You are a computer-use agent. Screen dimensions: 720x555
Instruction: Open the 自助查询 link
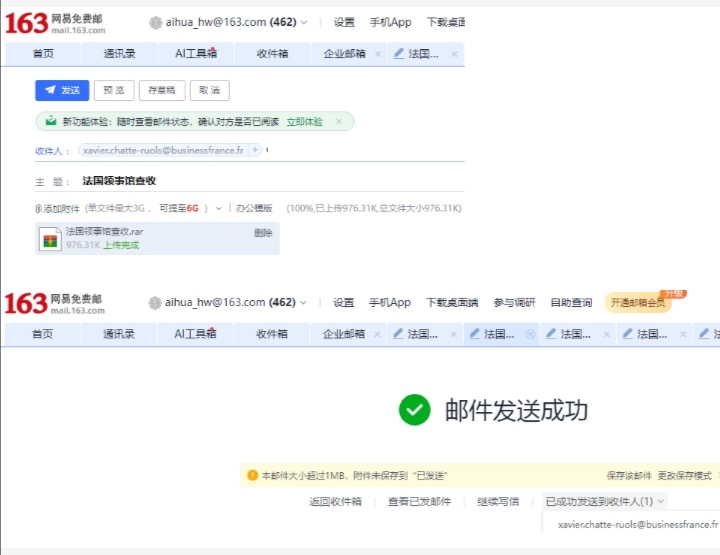571,303
